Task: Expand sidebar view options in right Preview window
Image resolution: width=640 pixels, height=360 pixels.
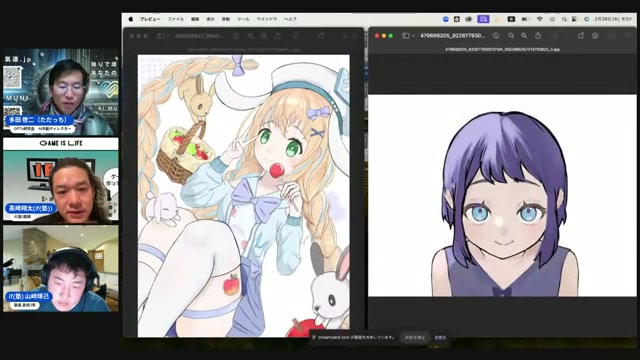Action: [x=413, y=36]
